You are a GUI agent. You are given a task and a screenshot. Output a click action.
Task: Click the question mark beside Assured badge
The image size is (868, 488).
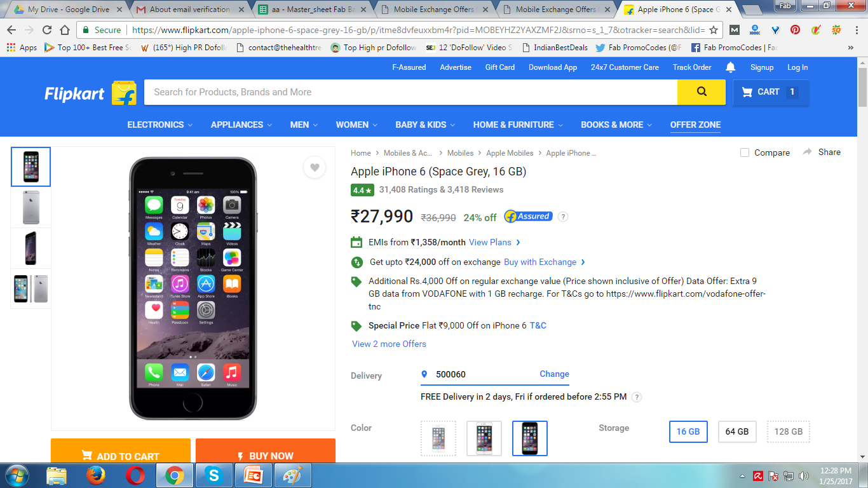tap(563, 217)
